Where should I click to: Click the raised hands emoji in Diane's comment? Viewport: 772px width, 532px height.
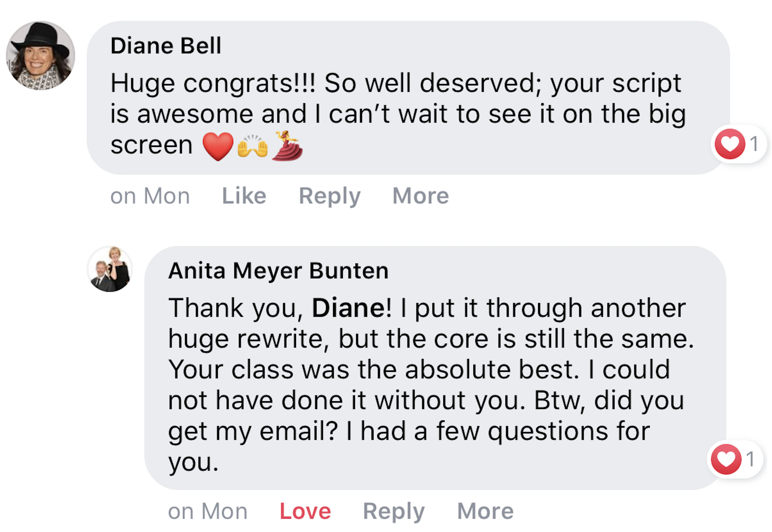click(253, 147)
